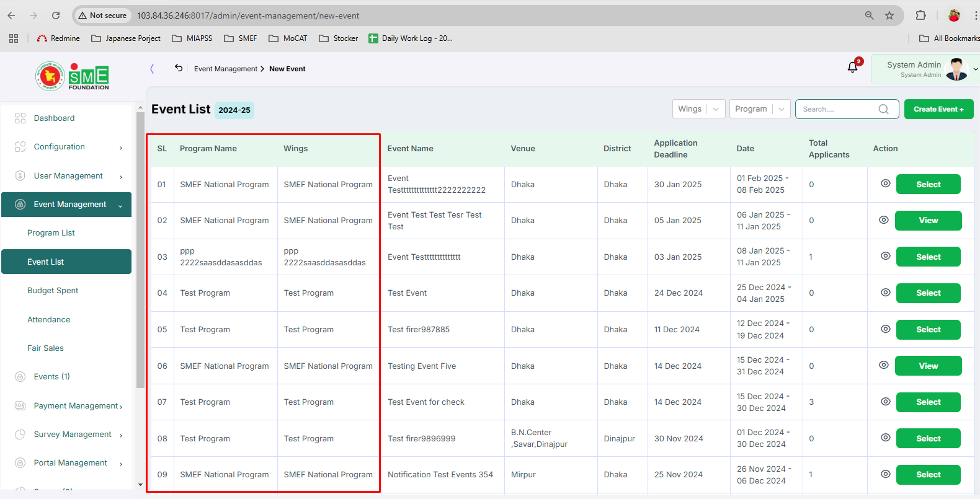Go back in browser history
Image resolution: width=980 pixels, height=499 pixels.
(11, 15)
